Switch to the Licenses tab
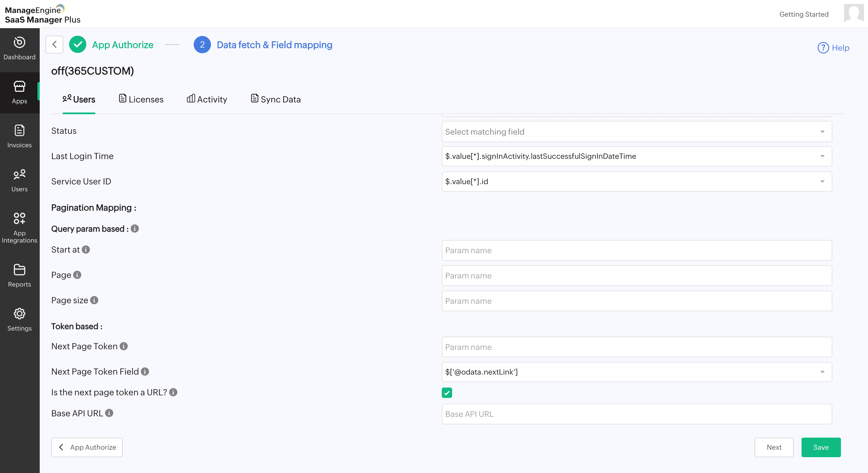The image size is (868, 473). 141,99
